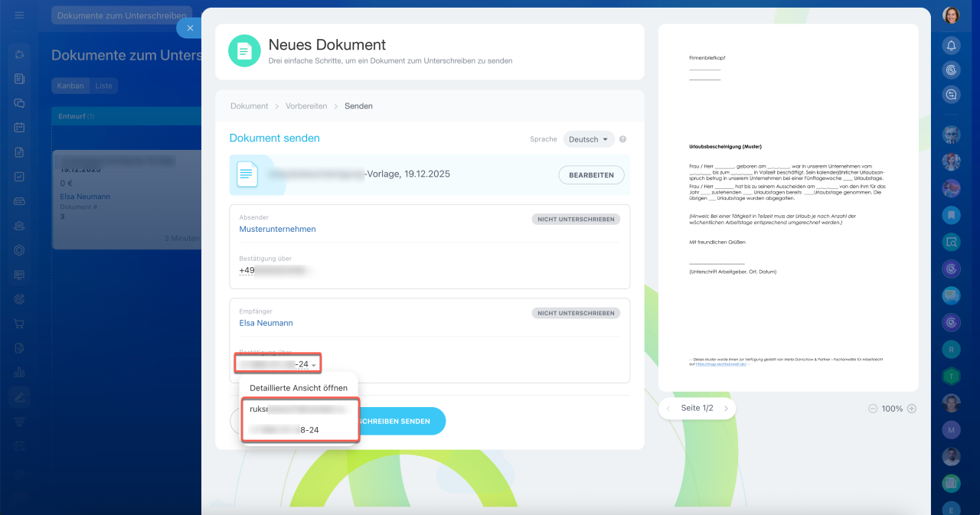Viewport: 980px width, 515px height.
Task: Click the document preview page
Action: [x=789, y=207]
